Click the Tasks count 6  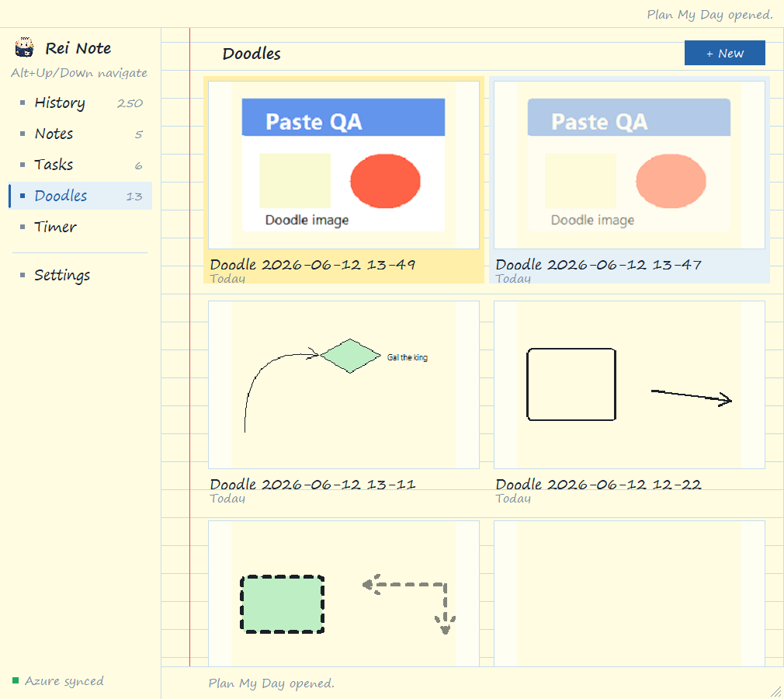point(138,165)
